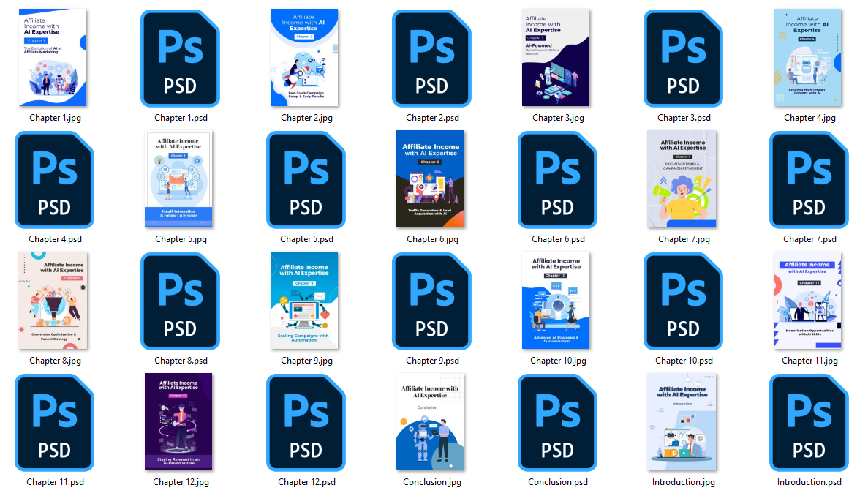
Task: Click the Chapter 12.psd PSD icon
Action: [x=306, y=423]
